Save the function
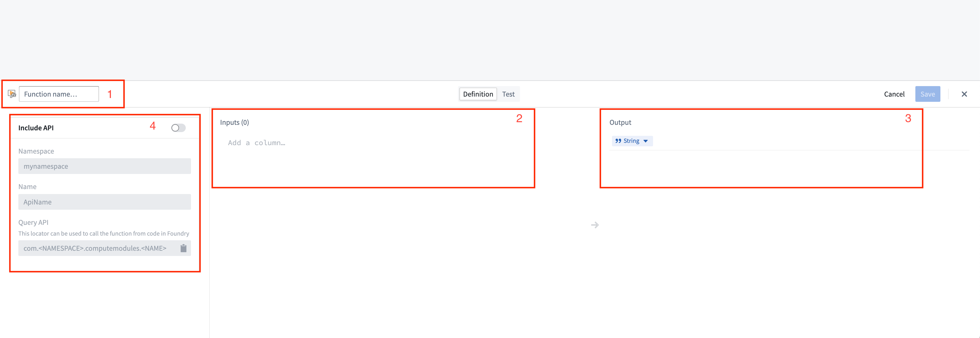This screenshot has height=338, width=980. pos(928,94)
